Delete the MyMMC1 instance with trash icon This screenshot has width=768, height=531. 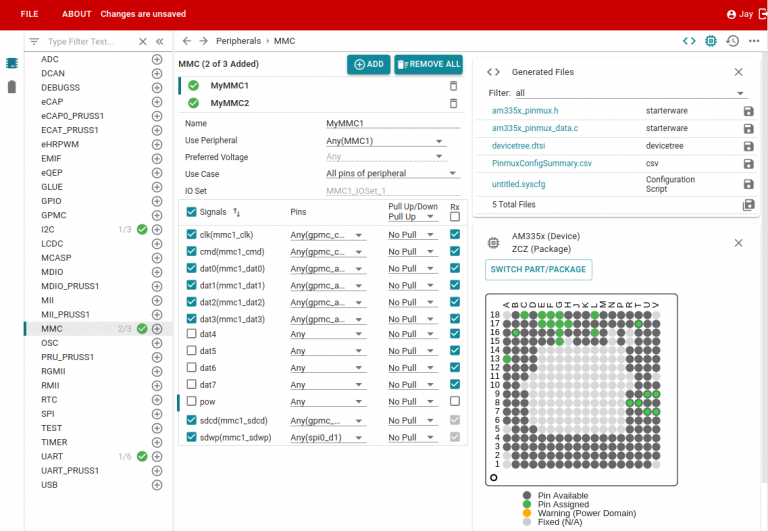pos(453,87)
